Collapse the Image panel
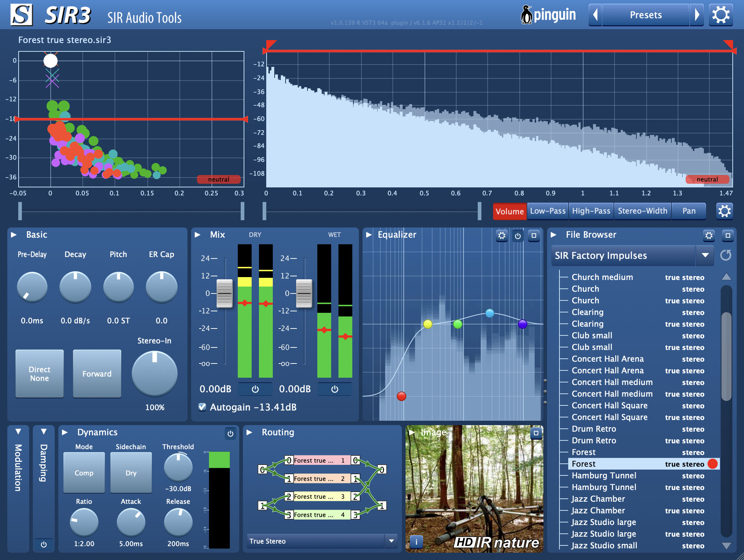 click(412, 432)
